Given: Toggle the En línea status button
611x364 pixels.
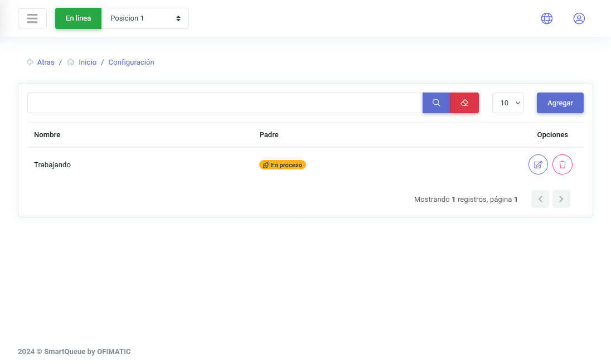Looking at the screenshot, I should click(78, 18).
